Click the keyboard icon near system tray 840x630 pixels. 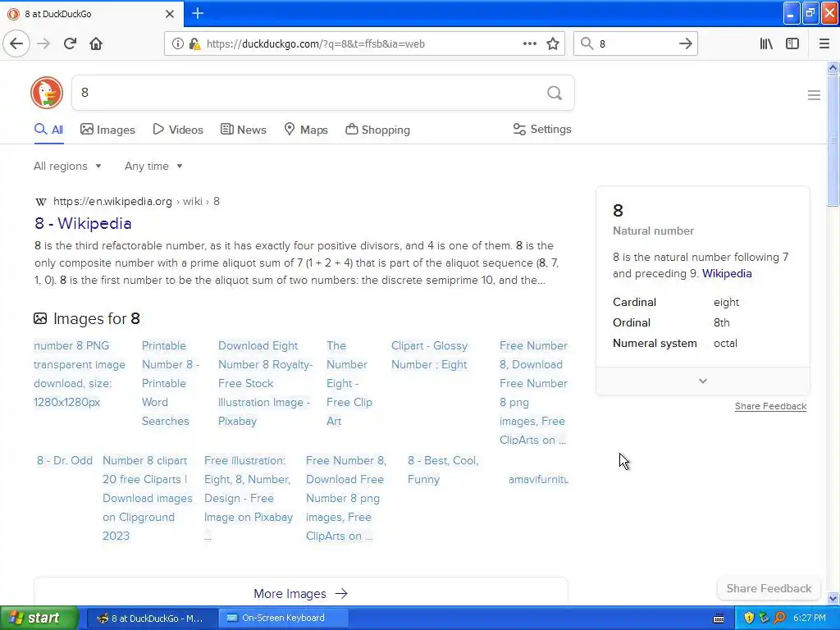719,619
